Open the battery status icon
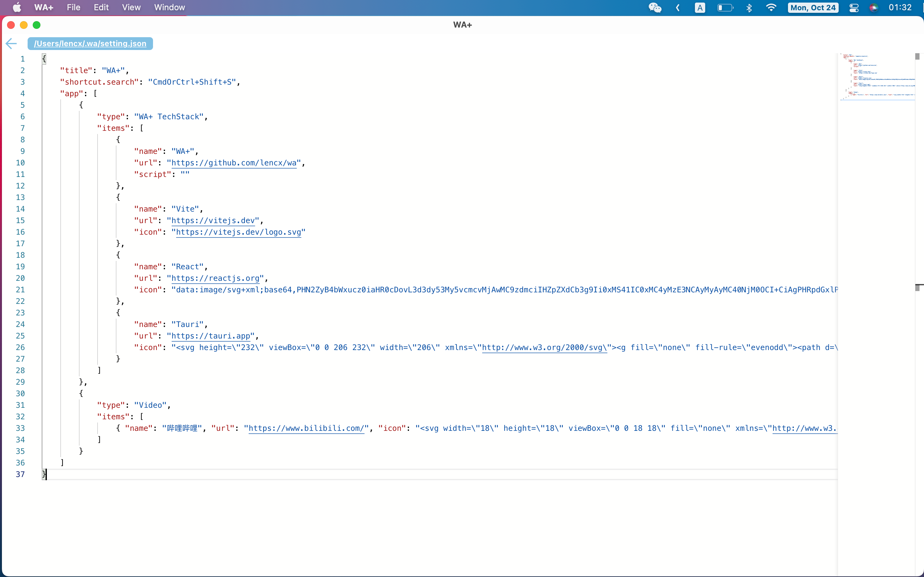 tap(725, 8)
